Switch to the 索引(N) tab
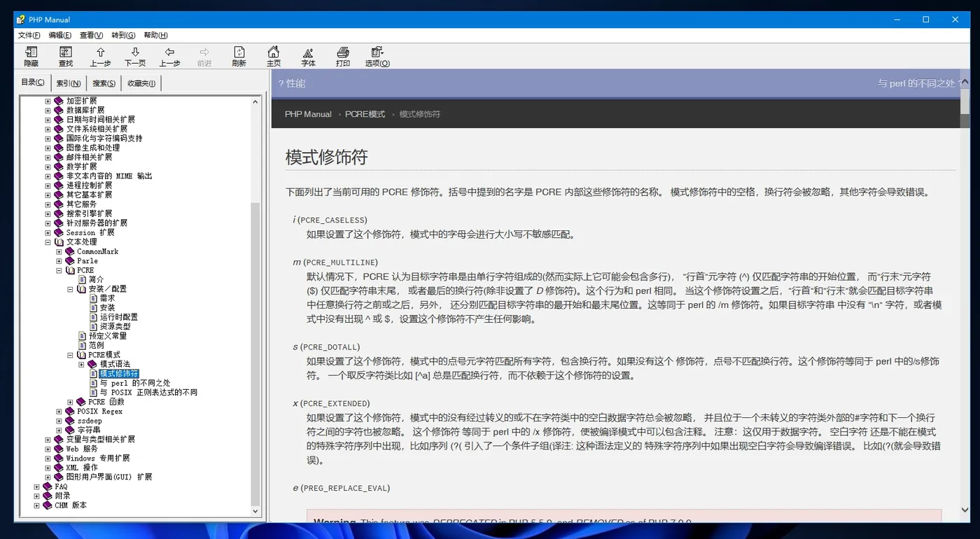The height and width of the screenshot is (539, 980). point(69,83)
